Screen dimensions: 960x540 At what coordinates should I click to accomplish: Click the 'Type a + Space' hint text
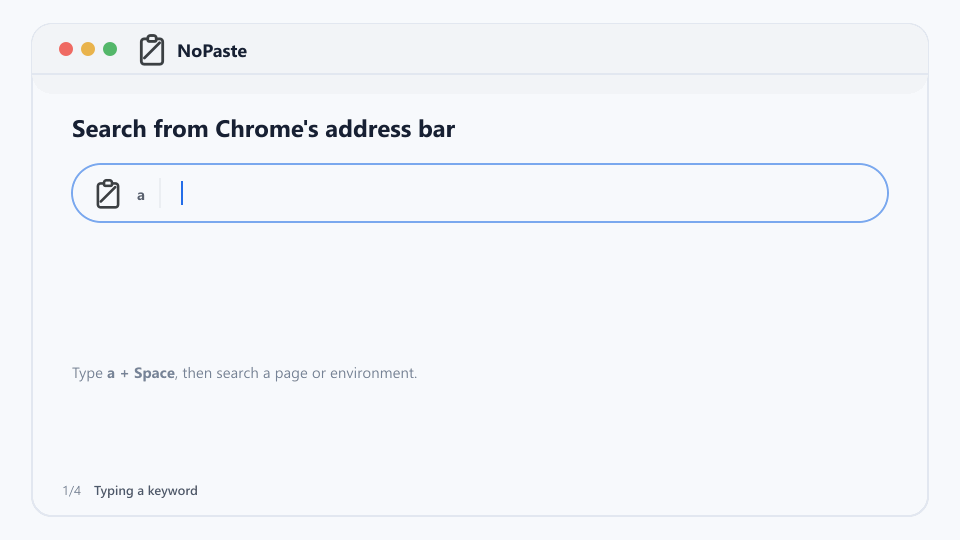coord(244,373)
